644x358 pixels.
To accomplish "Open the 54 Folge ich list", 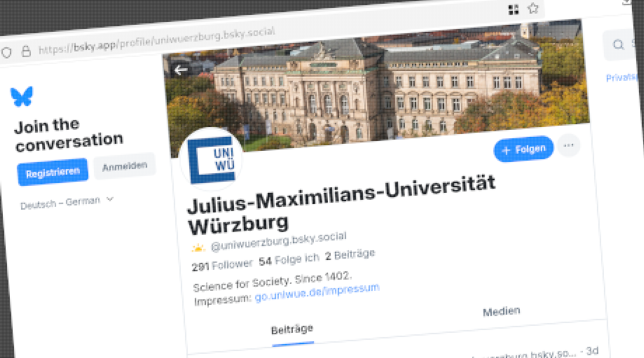I will [289, 259].
